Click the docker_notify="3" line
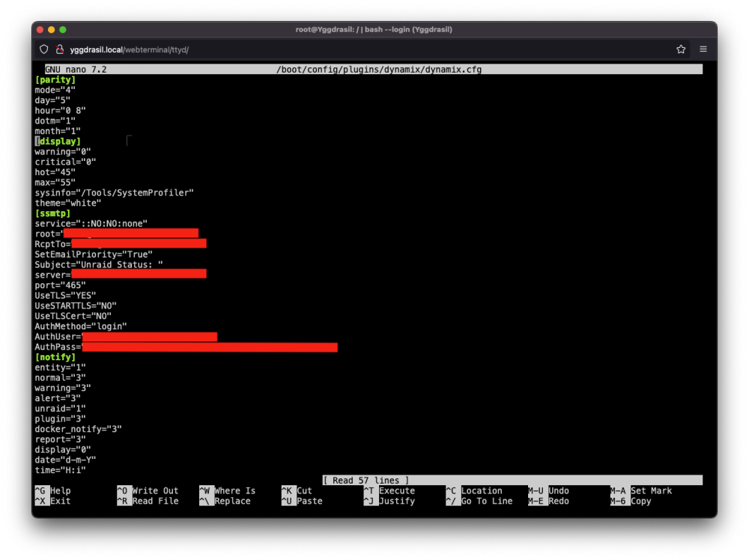749x560 pixels. tap(79, 429)
